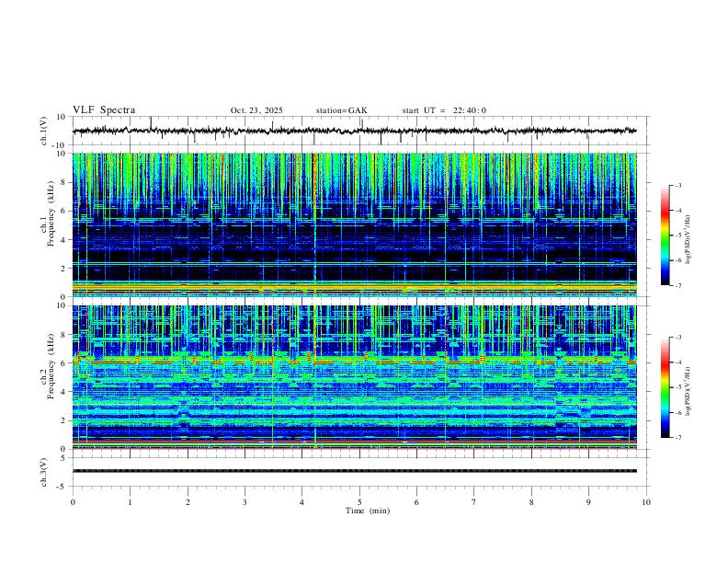Click the 'ch.3(V)' axis label
The height and width of the screenshot is (563, 728).
pos(43,472)
